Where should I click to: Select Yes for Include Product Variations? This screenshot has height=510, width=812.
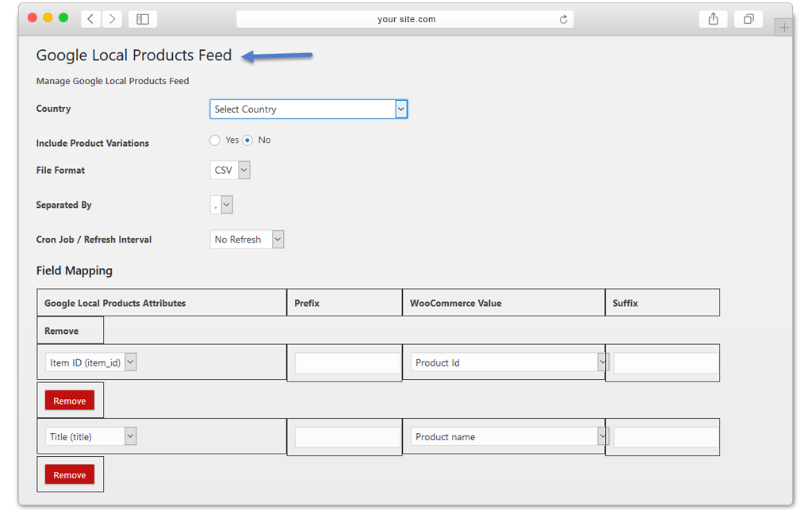click(215, 140)
